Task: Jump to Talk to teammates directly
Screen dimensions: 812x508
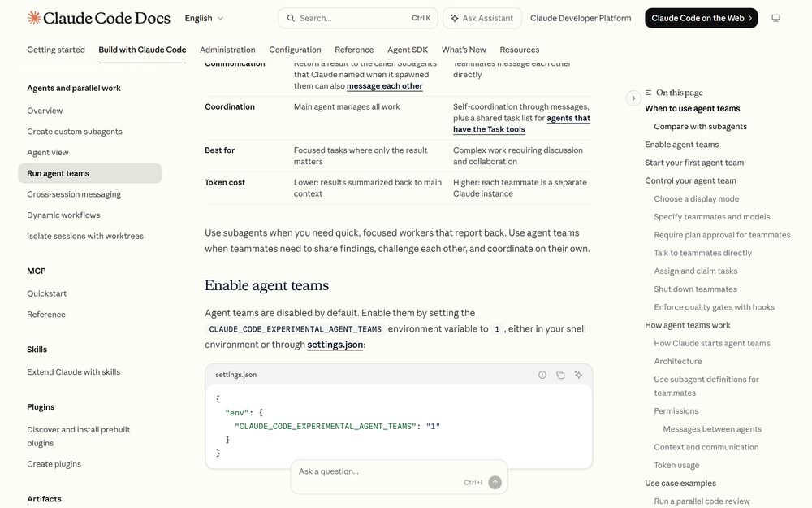Action: pos(702,253)
